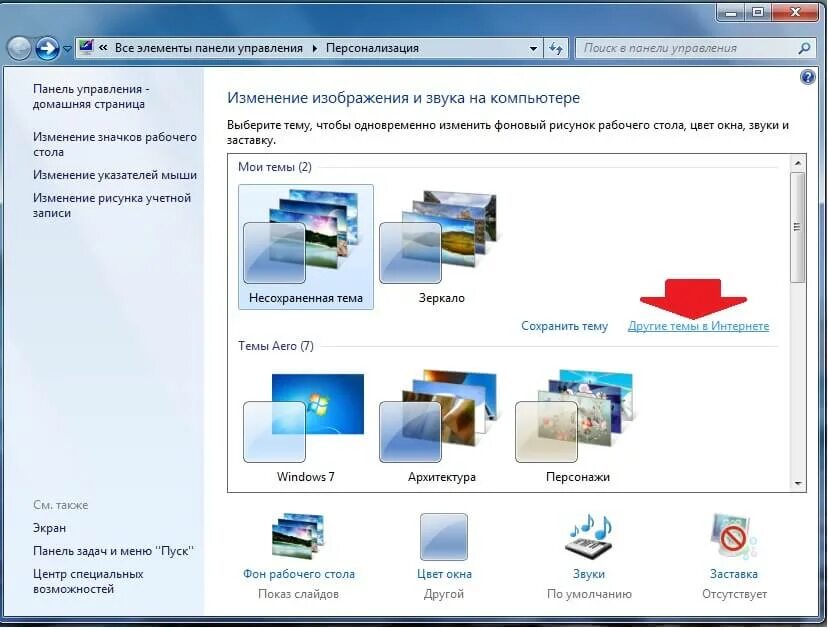This screenshot has height=630, width=828.
Task: Open "Изменение указателей мыши" link
Action: pos(115,175)
